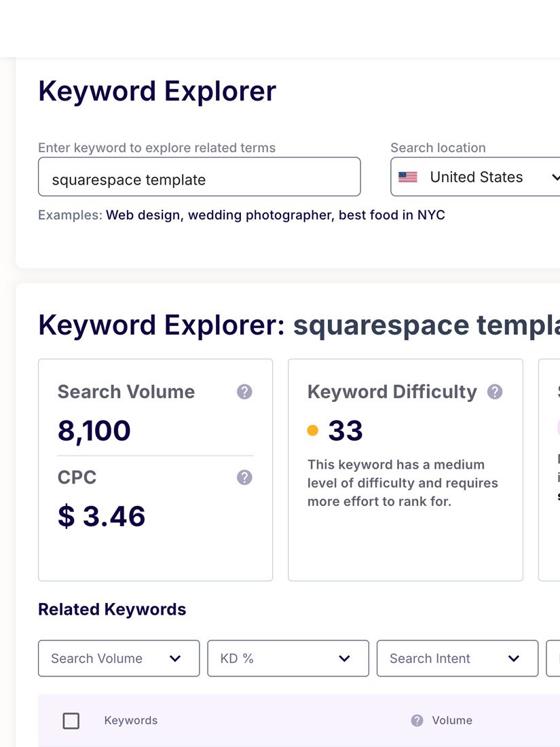
Task: Click the $ 3.46 CPC value
Action: click(101, 516)
